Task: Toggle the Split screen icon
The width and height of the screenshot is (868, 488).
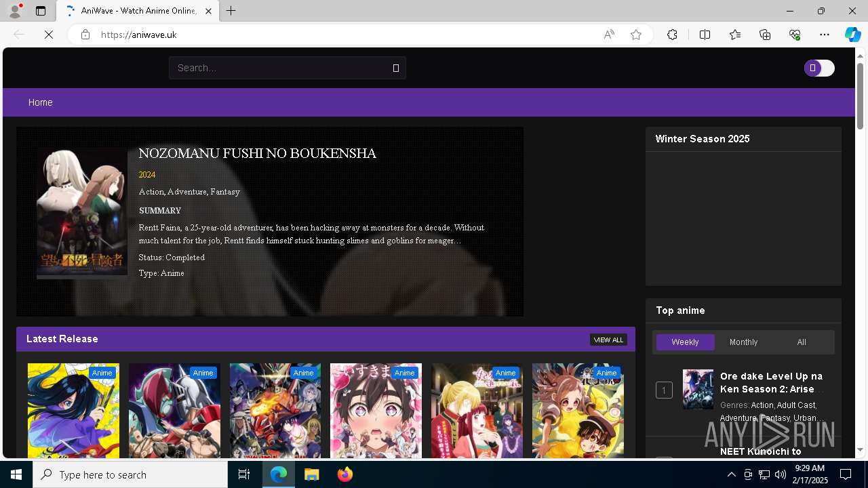Action: click(x=705, y=35)
